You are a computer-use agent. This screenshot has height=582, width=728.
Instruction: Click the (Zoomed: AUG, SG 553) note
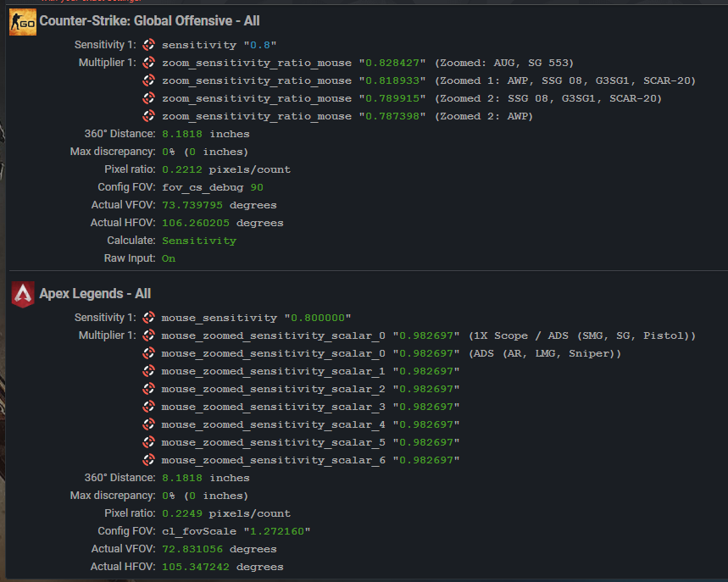[x=504, y=63]
